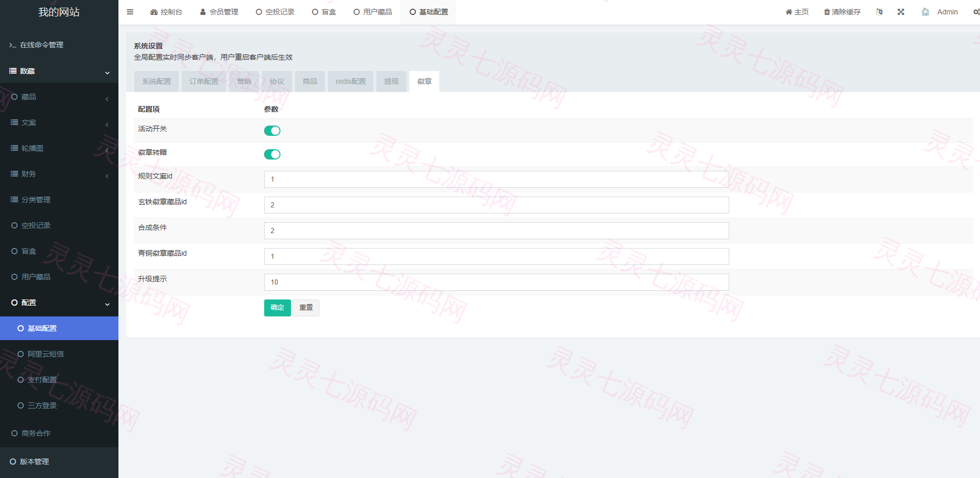Open 盲盒 in the sidebar
This screenshot has width=980, height=478.
coord(59,251)
